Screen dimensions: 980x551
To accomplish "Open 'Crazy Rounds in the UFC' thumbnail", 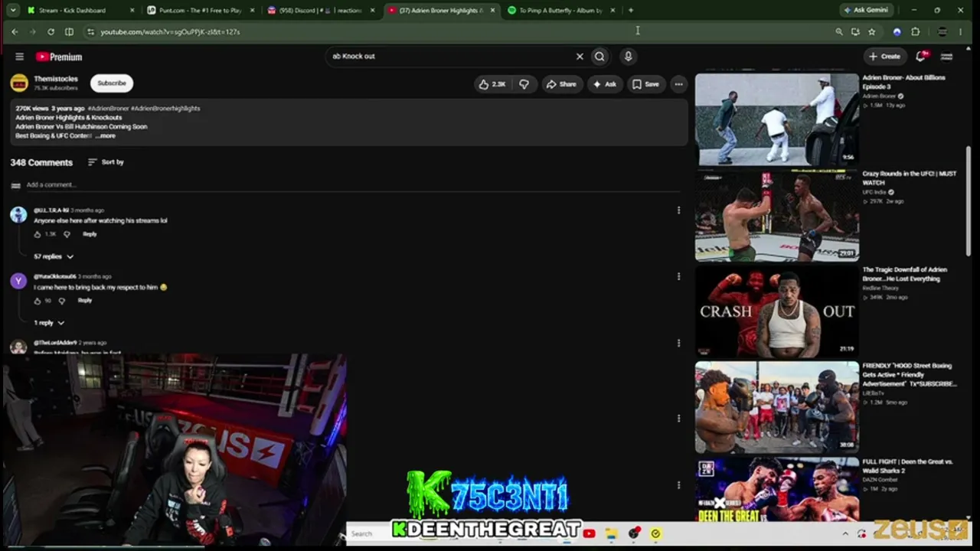I will tap(777, 215).
